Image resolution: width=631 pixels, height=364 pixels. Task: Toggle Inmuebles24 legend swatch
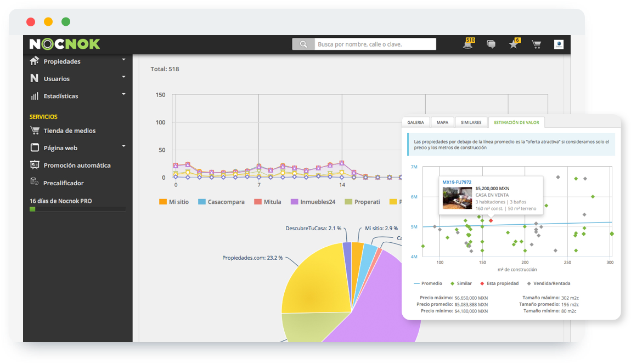pyautogui.click(x=295, y=202)
